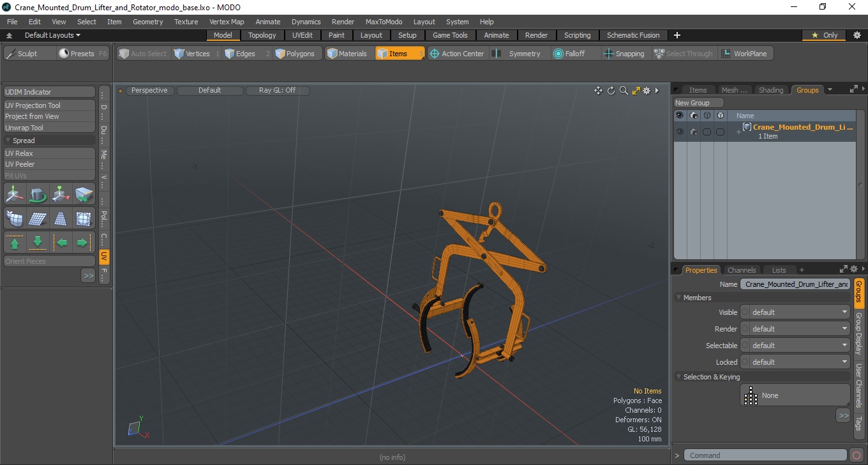Toggle the second checkbox on the Crane_Mounted_Drum row
The height and width of the screenshot is (465, 868).
pos(720,132)
